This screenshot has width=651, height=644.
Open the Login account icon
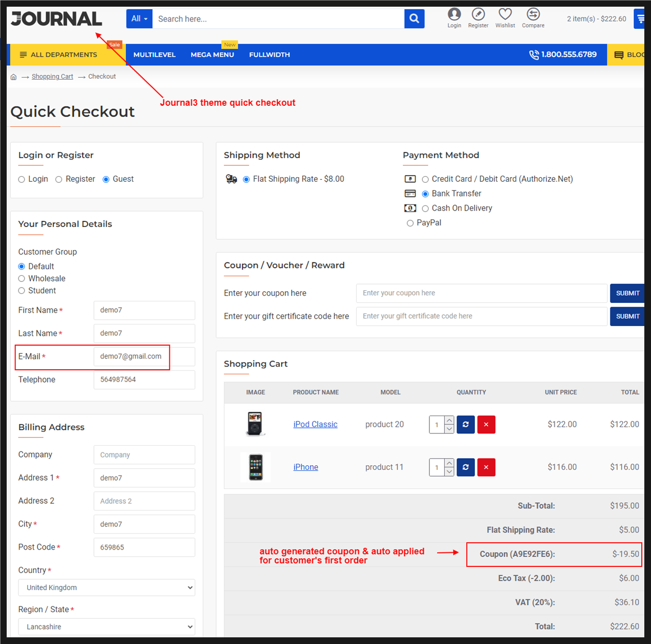click(454, 14)
